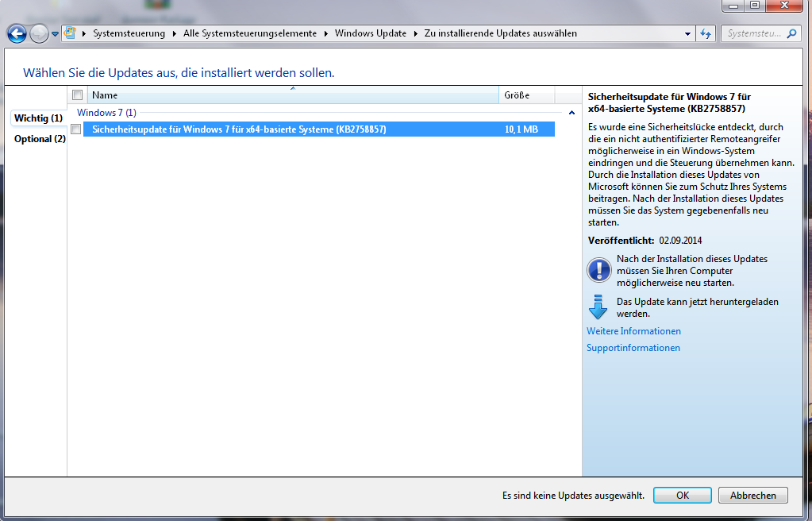Maximize the Windows Update window
The width and height of the screenshot is (812, 521).
[x=755, y=6]
